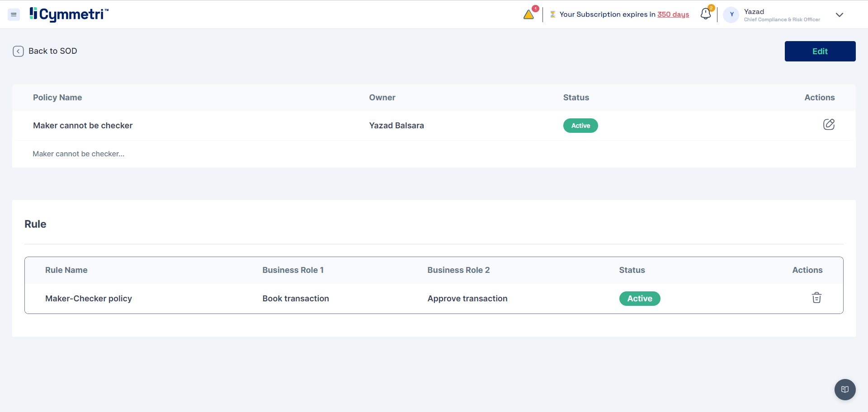The image size is (868, 412).
Task: Open the help book icon
Action: click(844, 389)
